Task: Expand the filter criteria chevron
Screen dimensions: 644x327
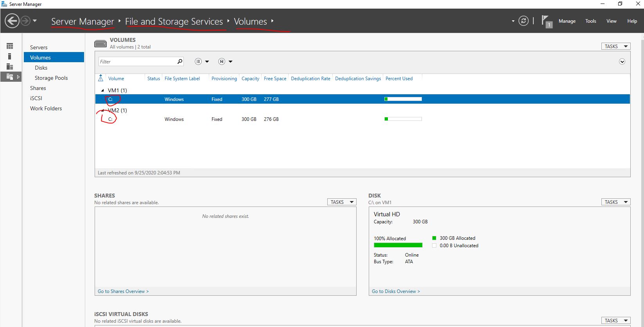Action: [622, 61]
